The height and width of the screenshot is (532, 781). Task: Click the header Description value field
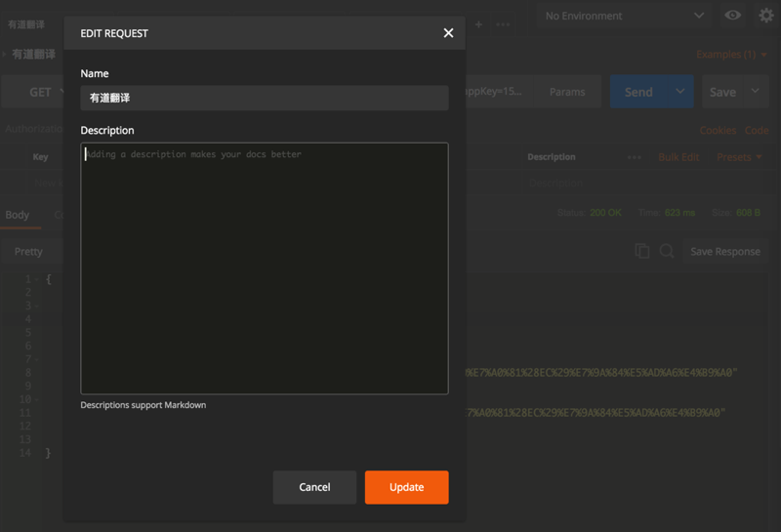642,183
